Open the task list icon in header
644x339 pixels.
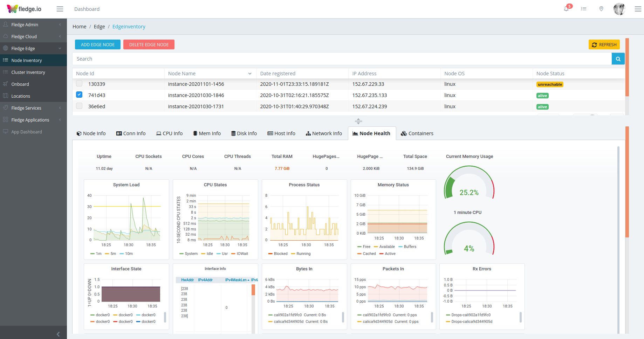point(584,9)
